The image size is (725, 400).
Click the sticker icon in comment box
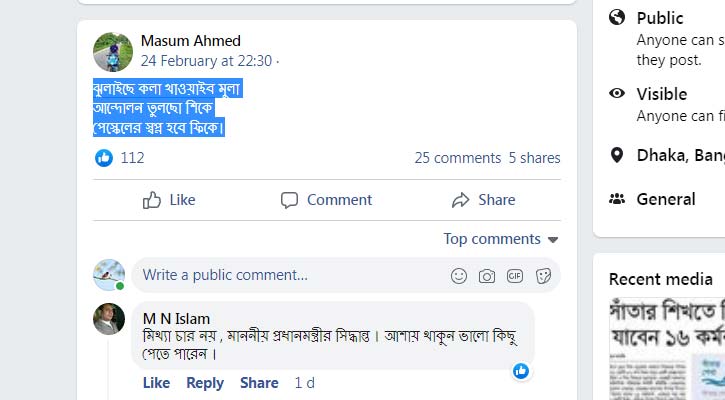pos(543,275)
